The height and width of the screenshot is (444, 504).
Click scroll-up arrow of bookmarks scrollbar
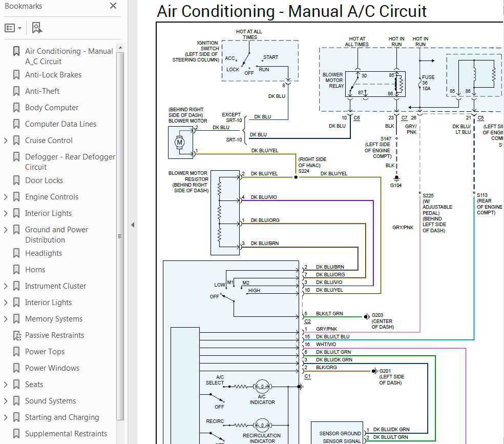[120, 48]
